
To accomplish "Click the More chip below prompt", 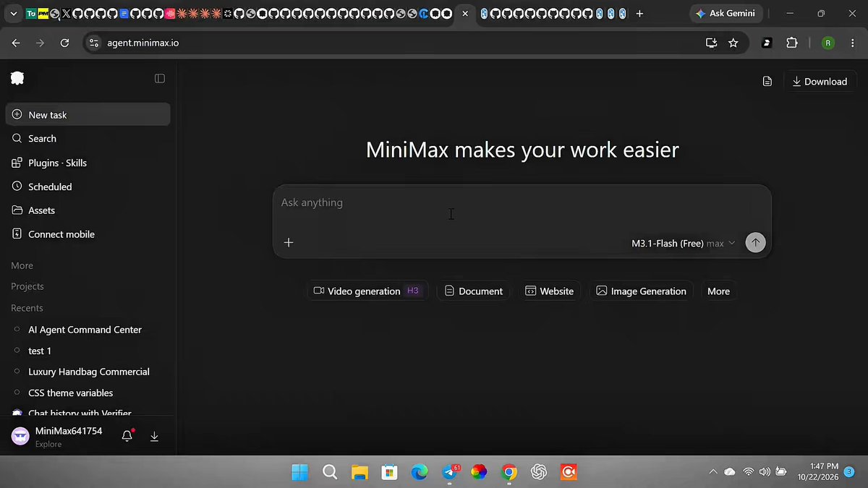I will pos(718,291).
